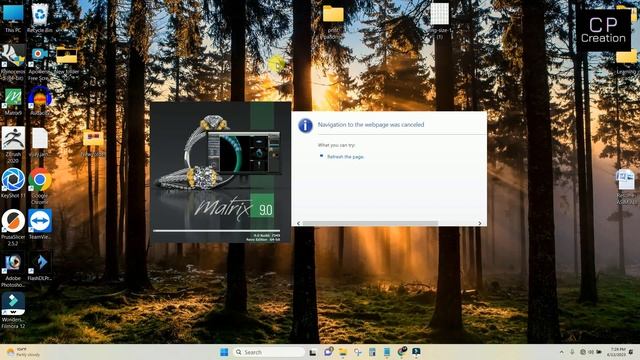The image size is (640, 360).
Task: Click the horizontal scrollbar left arrow
Action: coord(298,223)
